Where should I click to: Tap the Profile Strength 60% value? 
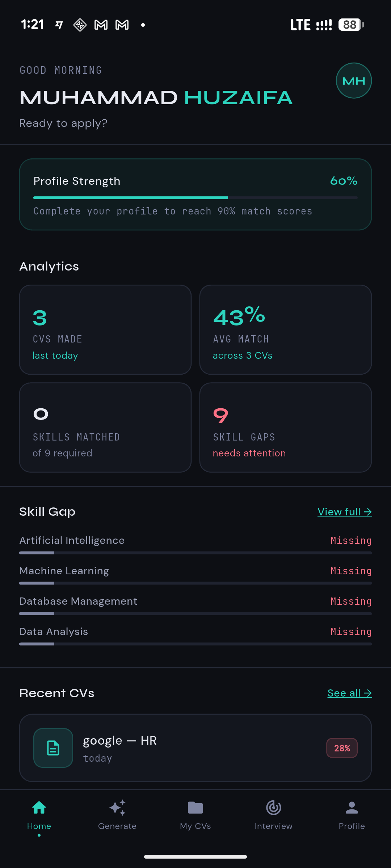pyautogui.click(x=344, y=181)
